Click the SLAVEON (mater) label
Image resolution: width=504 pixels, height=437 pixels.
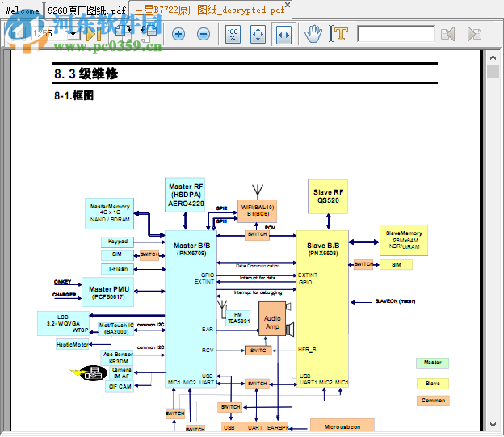pyautogui.click(x=395, y=301)
